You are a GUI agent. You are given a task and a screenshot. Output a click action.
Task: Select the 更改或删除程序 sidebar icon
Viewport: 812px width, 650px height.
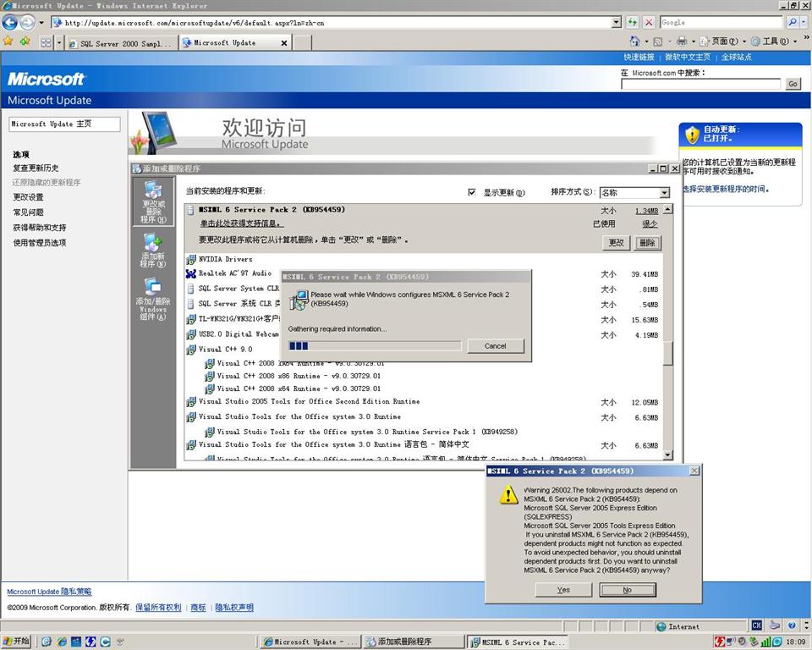pyautogui.click(x=153, y=202)
